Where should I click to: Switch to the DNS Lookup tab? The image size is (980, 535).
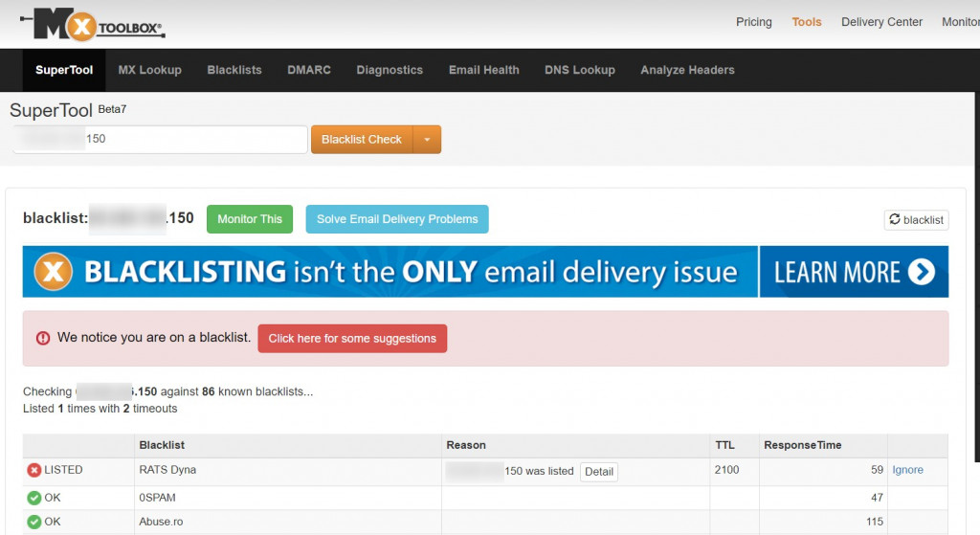pyautogui.click(x=579, y=70)
